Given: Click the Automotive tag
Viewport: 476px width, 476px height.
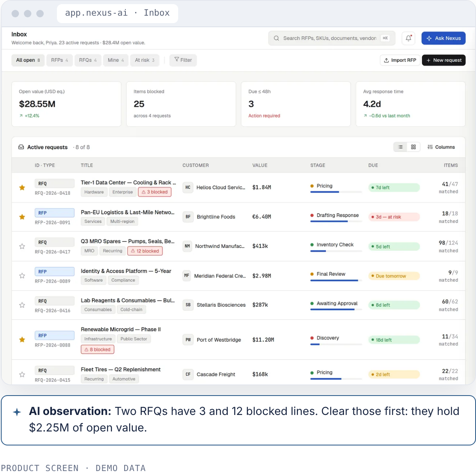Looking at the screenshot, I should click(x=124, y=379).
